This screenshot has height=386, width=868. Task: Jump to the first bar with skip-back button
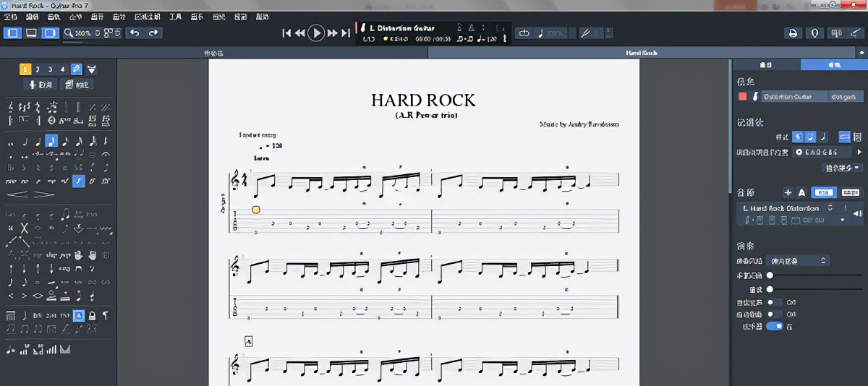pyautogui.click(x=286, y=33)
